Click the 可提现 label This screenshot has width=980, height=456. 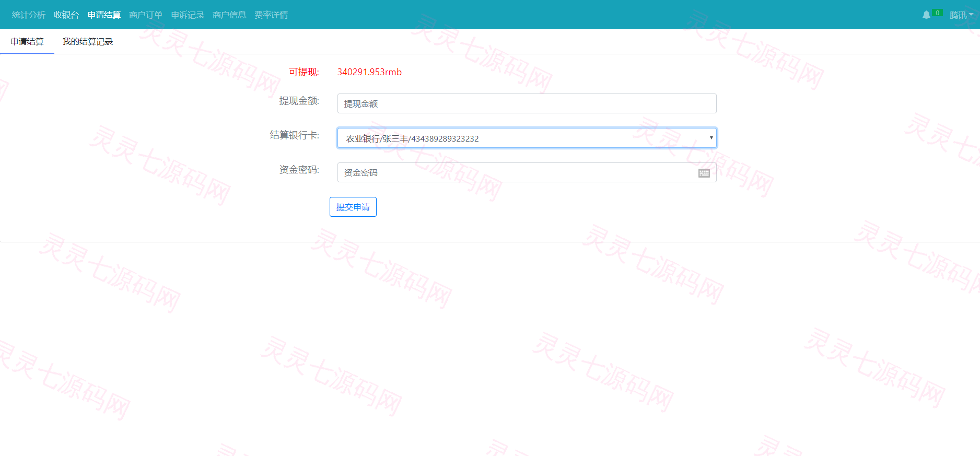click(304, 72)
